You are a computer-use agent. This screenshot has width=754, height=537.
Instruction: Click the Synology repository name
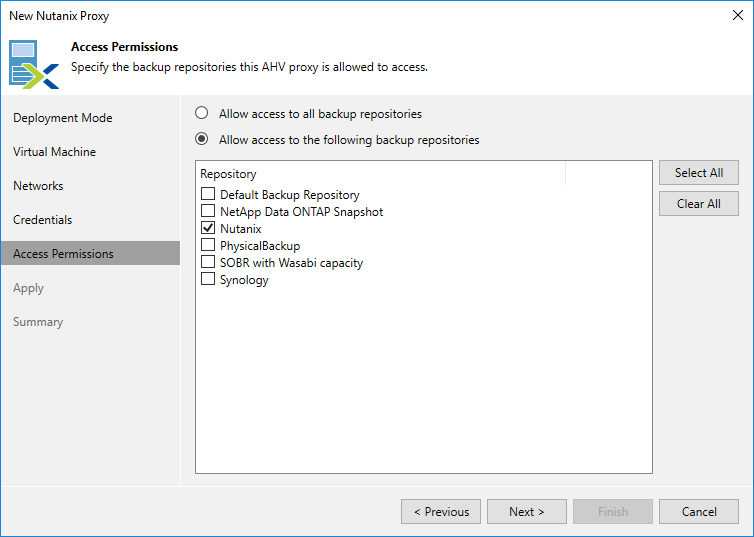coord(244,280)
